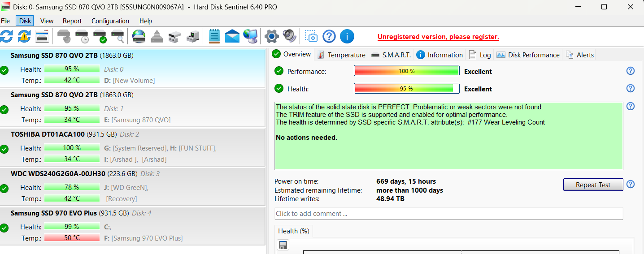Click the Performance 100 % bar
The width and height of the screenshot is (644, 254).
pos(407,71)
